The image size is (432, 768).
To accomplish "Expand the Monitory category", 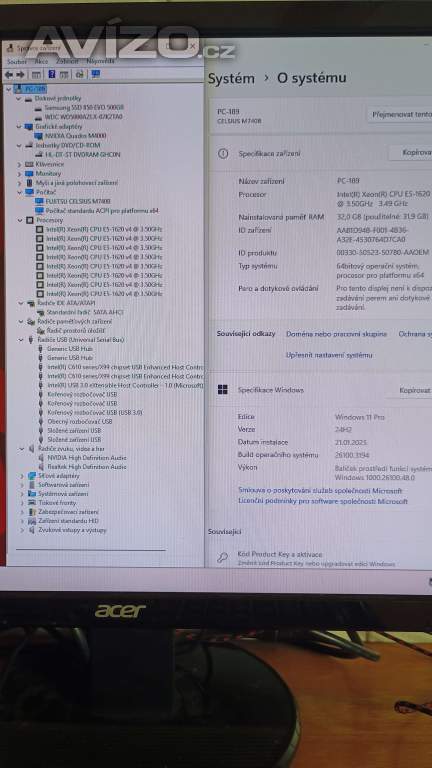I will pyautogui.click(x=19, y=173).
